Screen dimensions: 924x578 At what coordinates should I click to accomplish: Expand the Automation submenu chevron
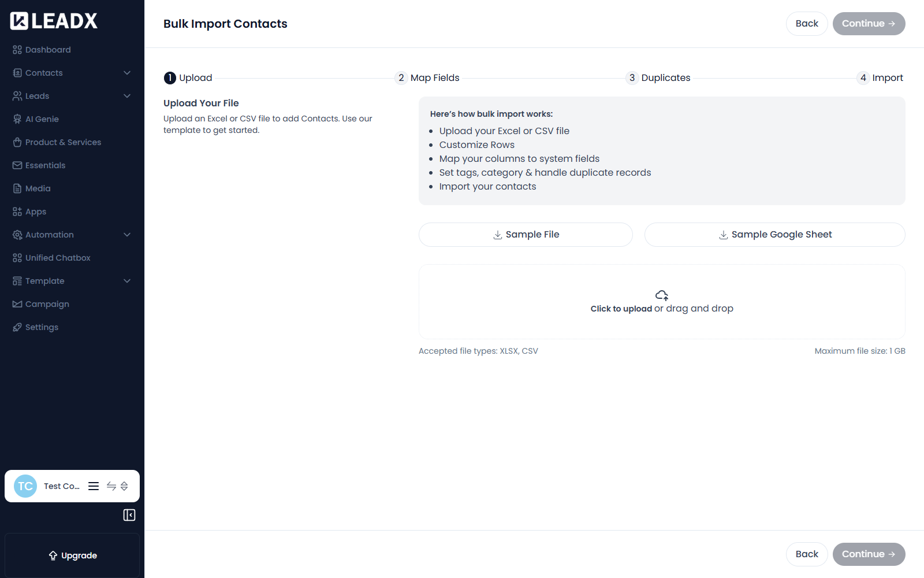click(x=127, y=235)
